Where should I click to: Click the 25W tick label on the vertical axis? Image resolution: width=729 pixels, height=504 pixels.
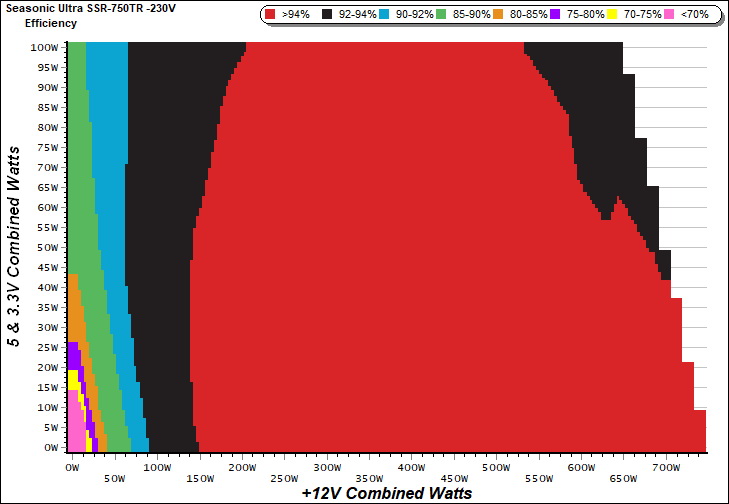coord(46,347)
